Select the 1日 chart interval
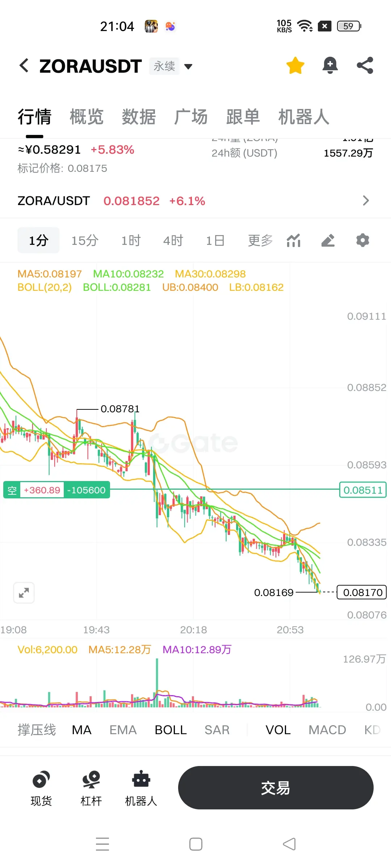Screen dimensions: 391x868 click(x=215, y=241)
